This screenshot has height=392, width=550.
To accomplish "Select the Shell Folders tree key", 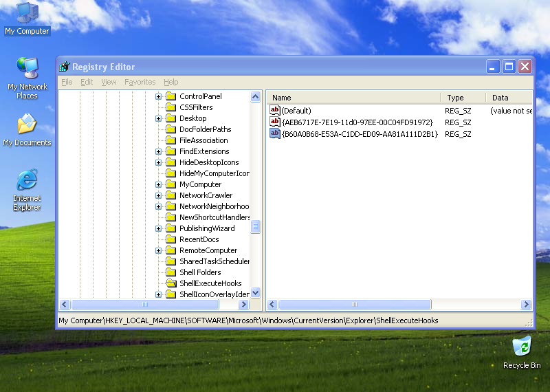I will (x=200, y=272).
